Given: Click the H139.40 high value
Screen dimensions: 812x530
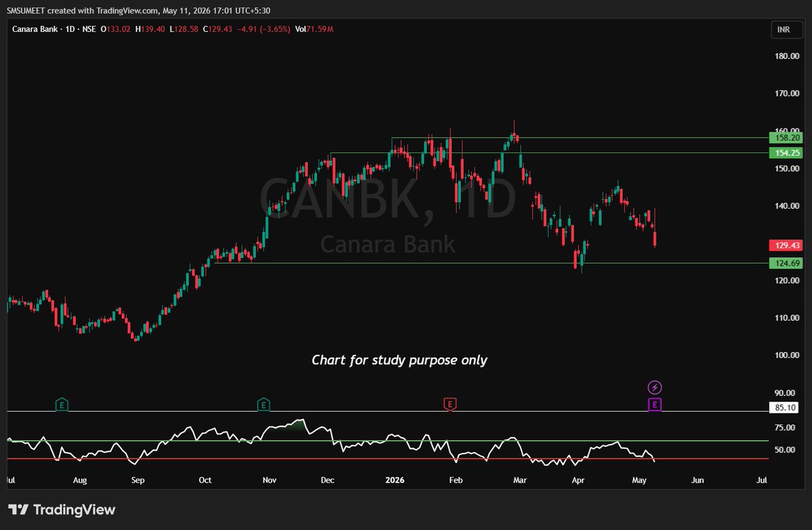Looking at the screenshot, I should [x=150, y=29].
